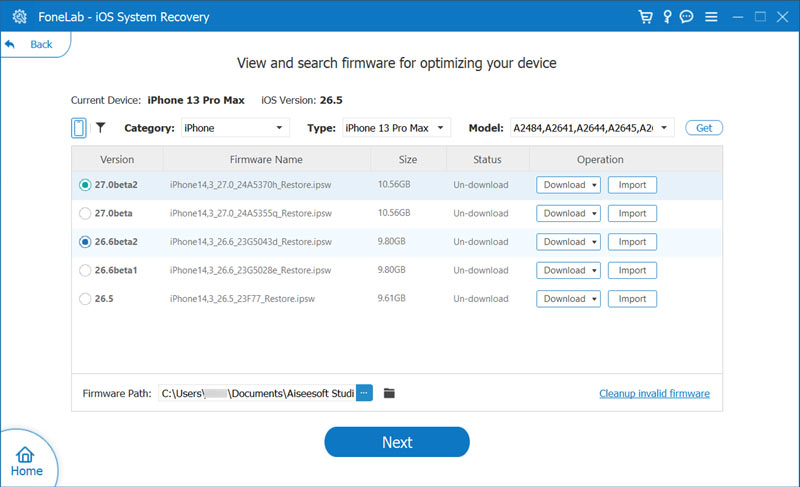Click the Back arrow icon
The width and height of the screenshot is (800, 487).
(x=10, y=44)
